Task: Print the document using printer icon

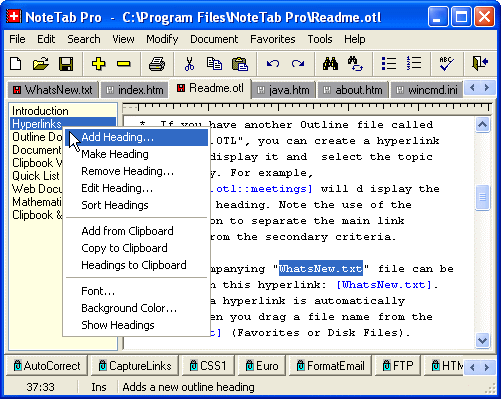Action: [157, 63]
